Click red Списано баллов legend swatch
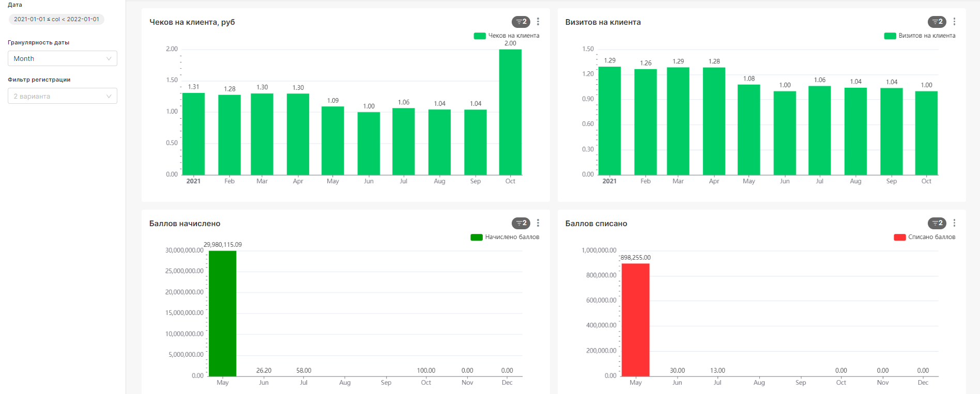Viewport: 980px width, 394px height. (x=899, y=237)
